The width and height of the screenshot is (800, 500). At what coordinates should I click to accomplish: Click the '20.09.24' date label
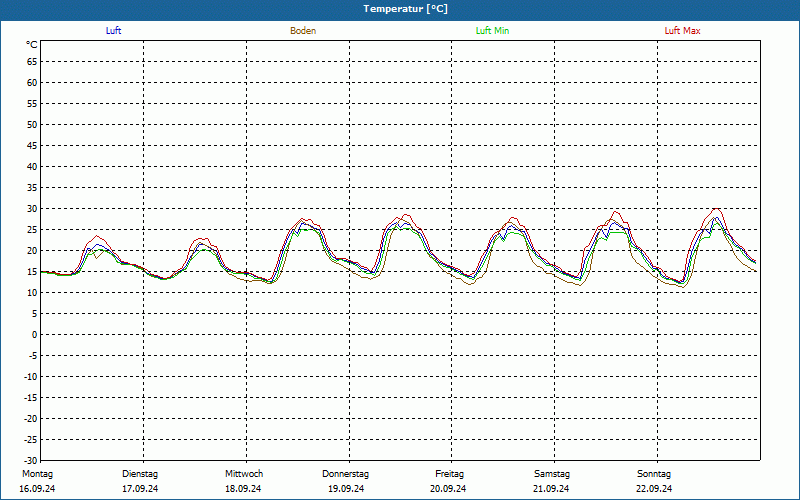[448, 489]
